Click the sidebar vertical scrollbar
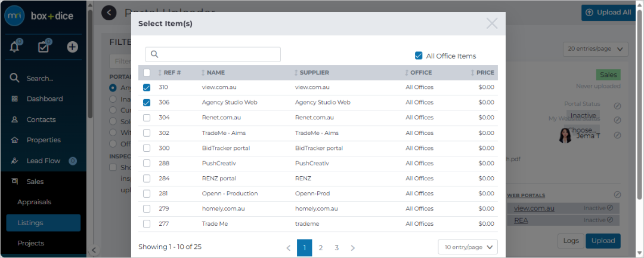Screen dimensions: 644x258 coord(90,64)
